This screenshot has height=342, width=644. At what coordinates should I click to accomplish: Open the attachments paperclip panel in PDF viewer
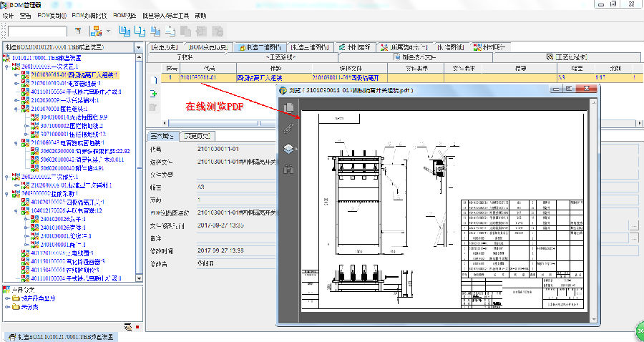(x=289, y=129)
